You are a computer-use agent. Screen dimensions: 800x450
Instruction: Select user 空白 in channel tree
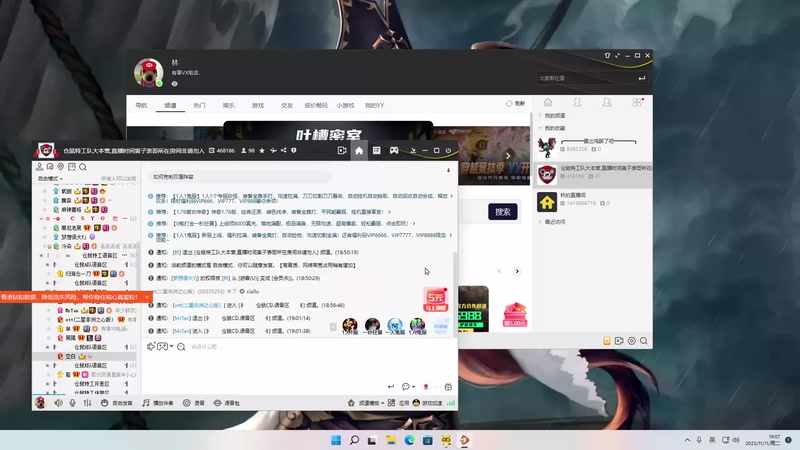pos(85,356)
